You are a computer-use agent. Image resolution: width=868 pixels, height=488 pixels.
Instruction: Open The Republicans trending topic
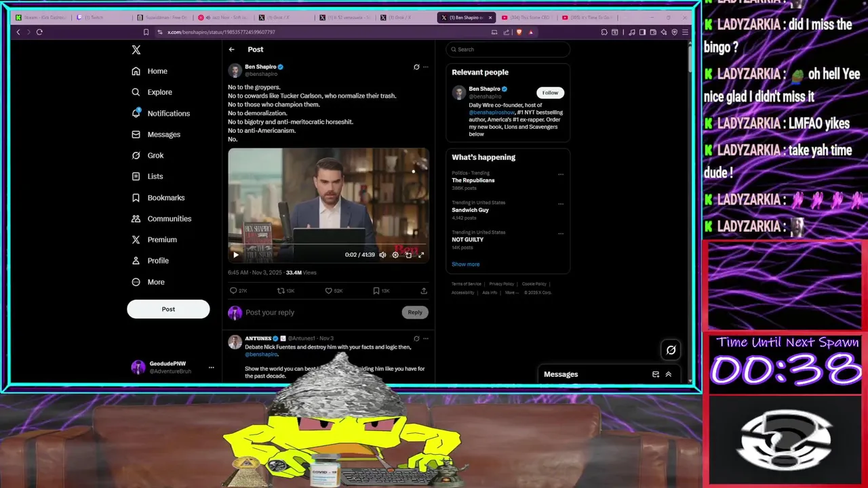click(473, 180)
